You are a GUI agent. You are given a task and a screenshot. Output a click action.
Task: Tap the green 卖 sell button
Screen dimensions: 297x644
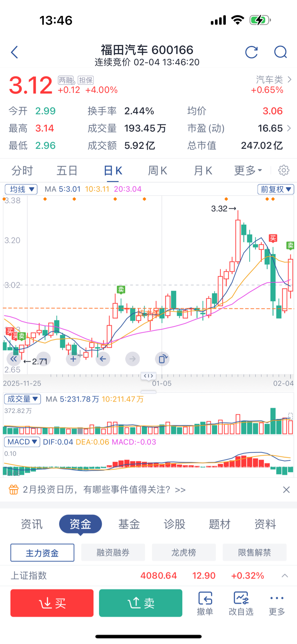tap(141, 603)
